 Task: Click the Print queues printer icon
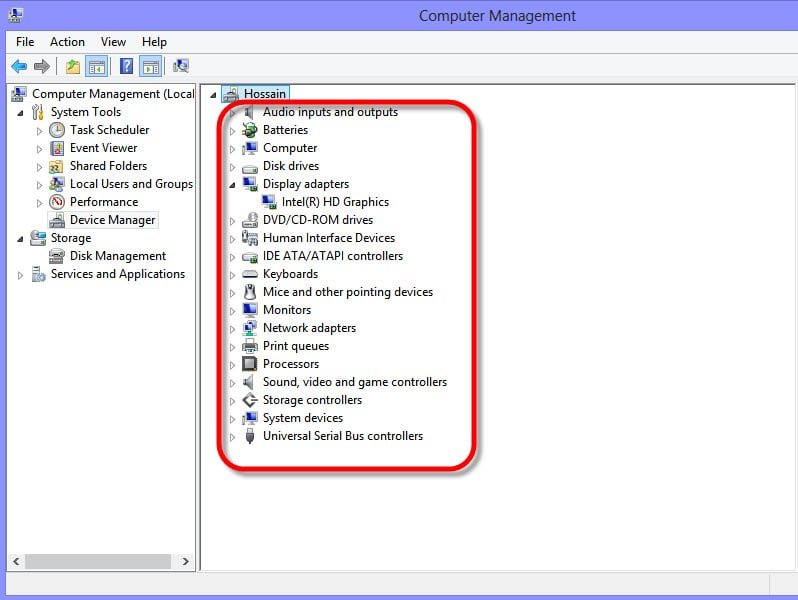[x=250, y=346]
